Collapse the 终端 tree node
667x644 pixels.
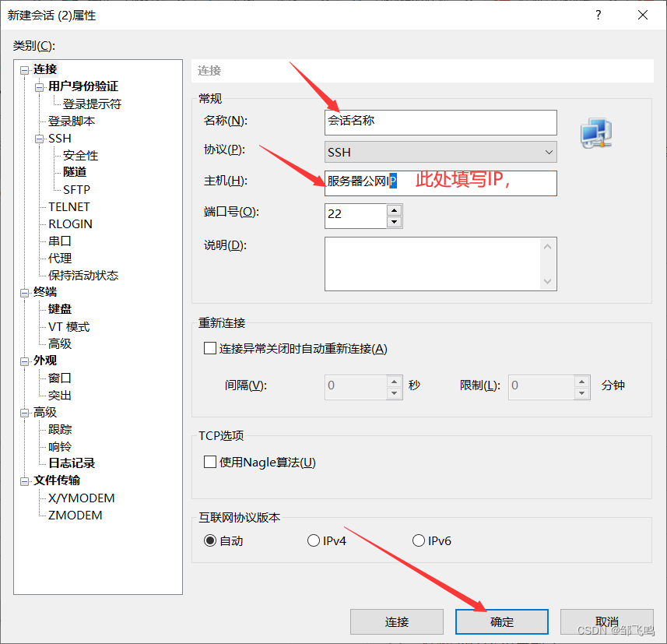click(25, 293)
